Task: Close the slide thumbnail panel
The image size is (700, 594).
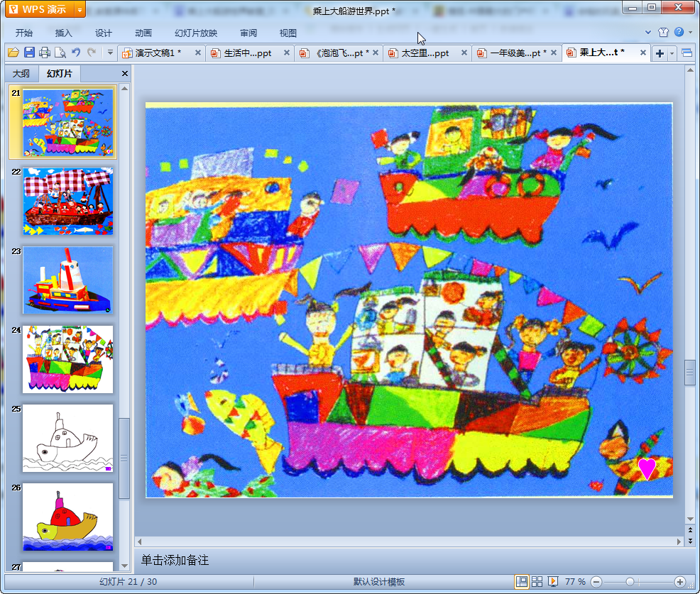Action: (x=125, y=74)
